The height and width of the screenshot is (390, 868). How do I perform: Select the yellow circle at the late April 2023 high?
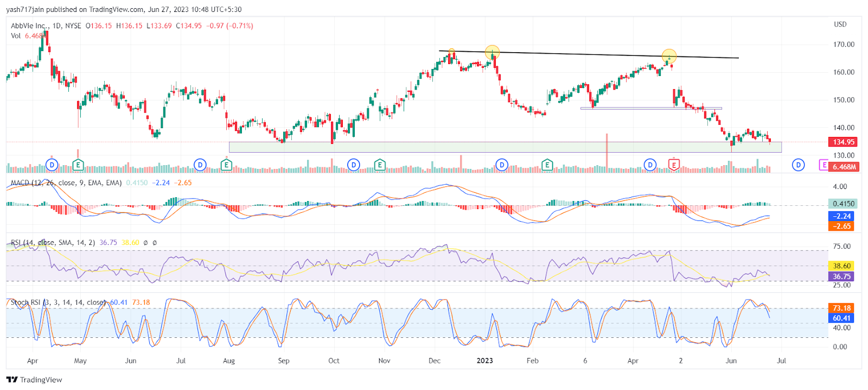point(669,56)
